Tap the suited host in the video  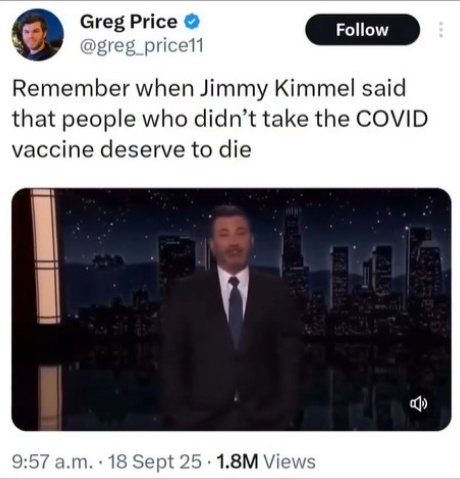(232, 317)
